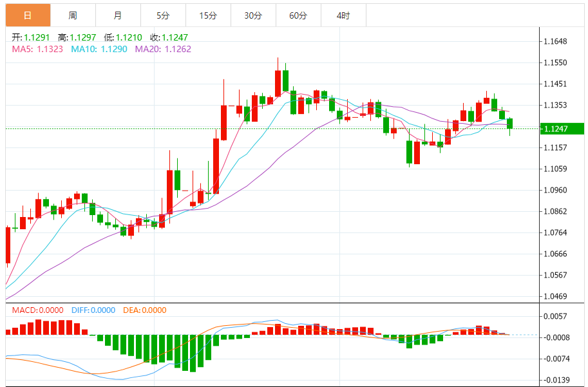Screen dimensions: 588x387
Task: Click the MA5: 1.1323 indicator label
Action: (37, 49)
